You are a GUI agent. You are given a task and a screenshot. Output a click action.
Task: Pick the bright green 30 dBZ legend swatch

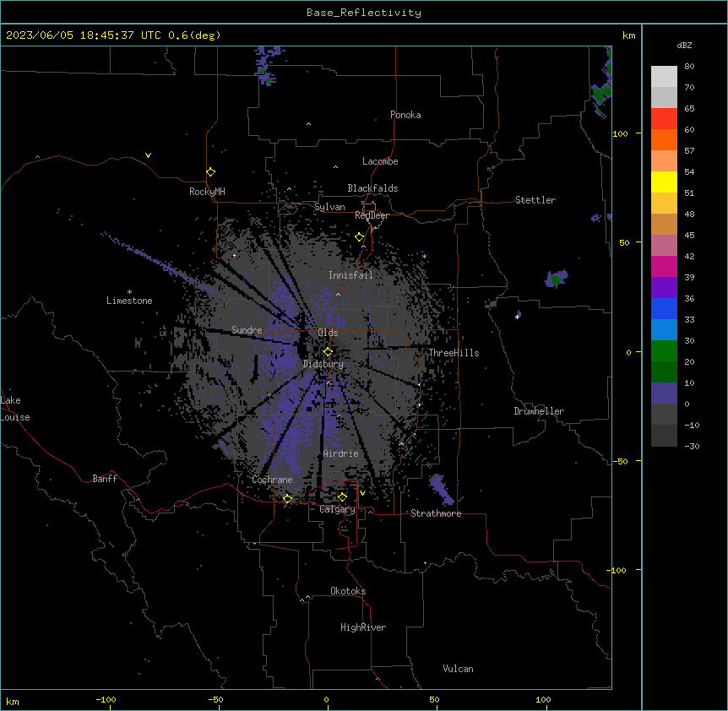664,351
